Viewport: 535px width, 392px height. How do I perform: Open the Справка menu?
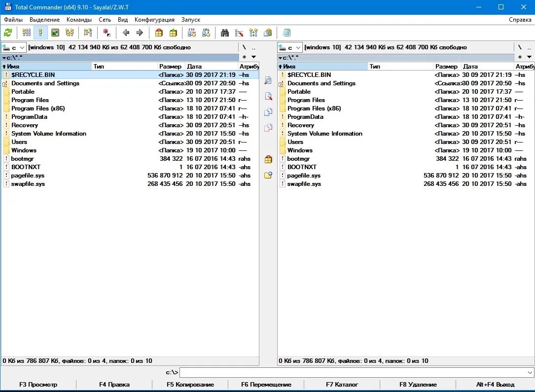pyautogui.click(x=520, y=20)
